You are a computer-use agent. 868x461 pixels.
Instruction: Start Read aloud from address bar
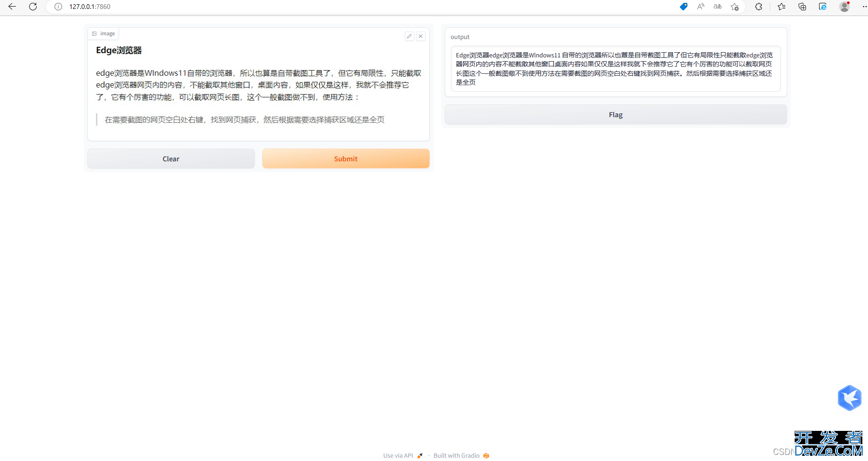point(701,7)
